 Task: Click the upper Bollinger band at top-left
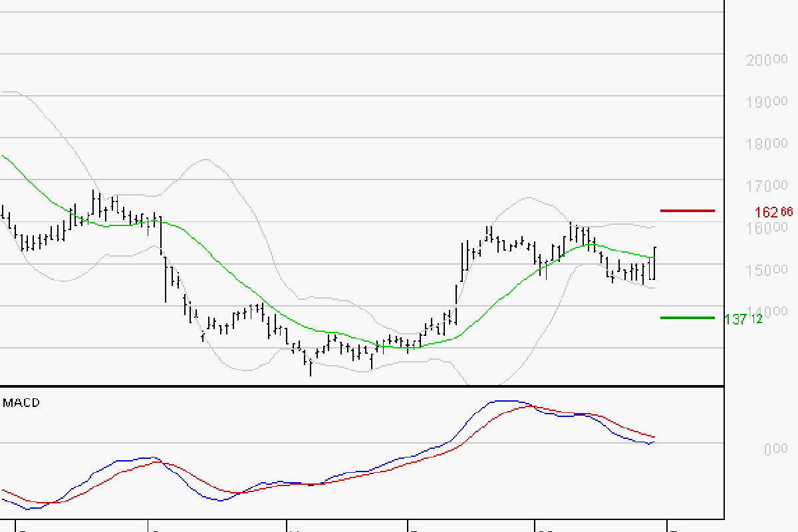[13, 92]
